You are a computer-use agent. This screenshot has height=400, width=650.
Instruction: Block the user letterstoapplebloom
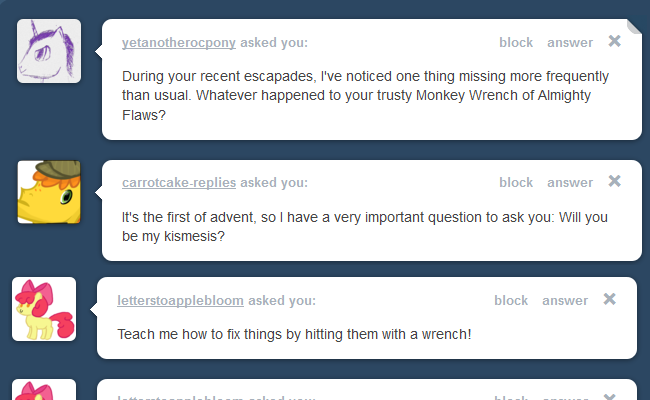click(511, 300)
